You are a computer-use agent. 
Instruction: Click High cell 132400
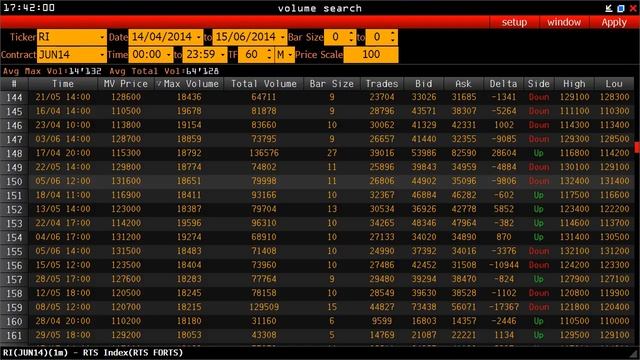point(574,181)
